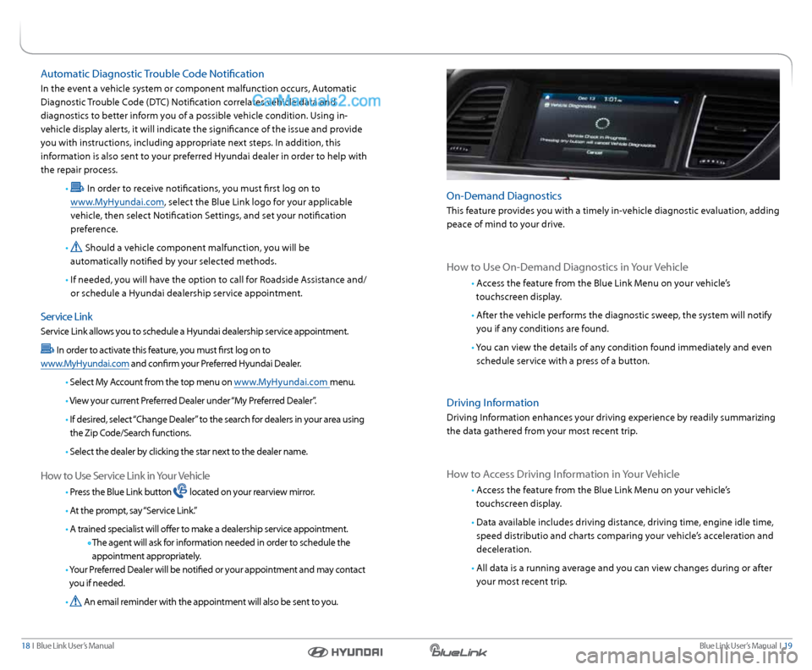Click the computer icon before "In order to receive notifications"

tap(77, 188)
